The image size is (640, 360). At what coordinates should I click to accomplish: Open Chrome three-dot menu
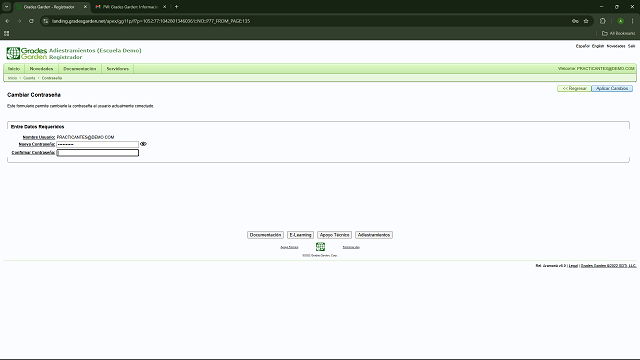pyautogui.click(x=633, y=21)
